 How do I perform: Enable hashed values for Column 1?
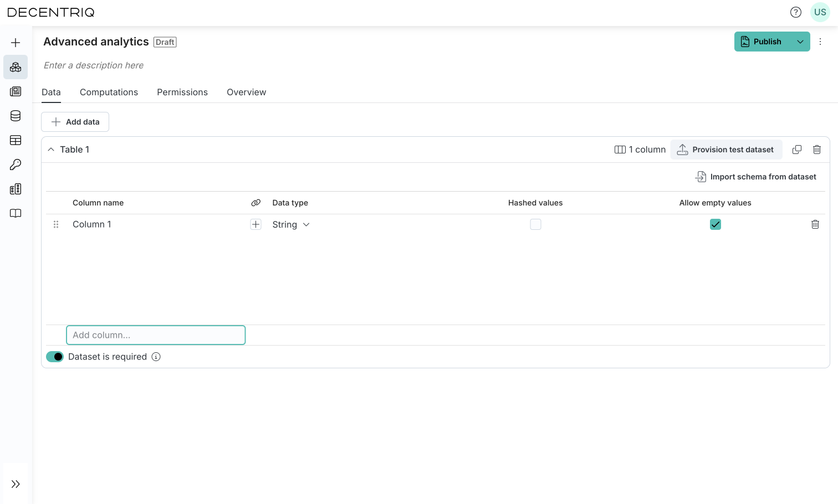[x=535, y=224]
